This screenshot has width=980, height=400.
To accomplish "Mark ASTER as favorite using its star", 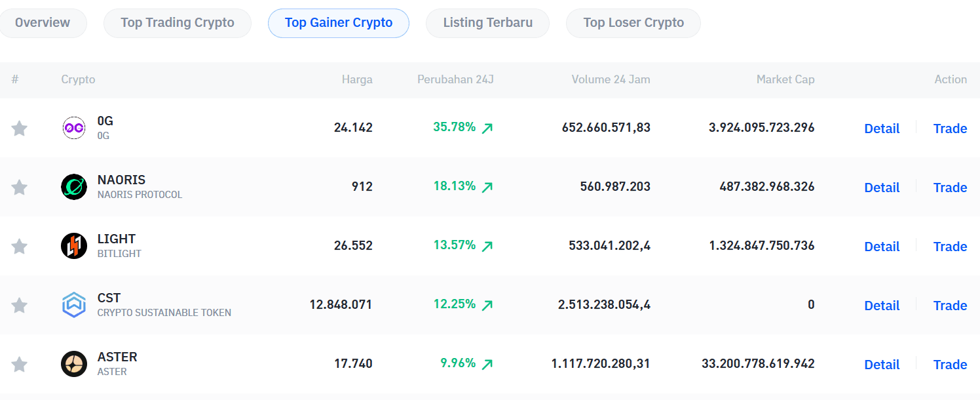I will (x=19, y=364).
